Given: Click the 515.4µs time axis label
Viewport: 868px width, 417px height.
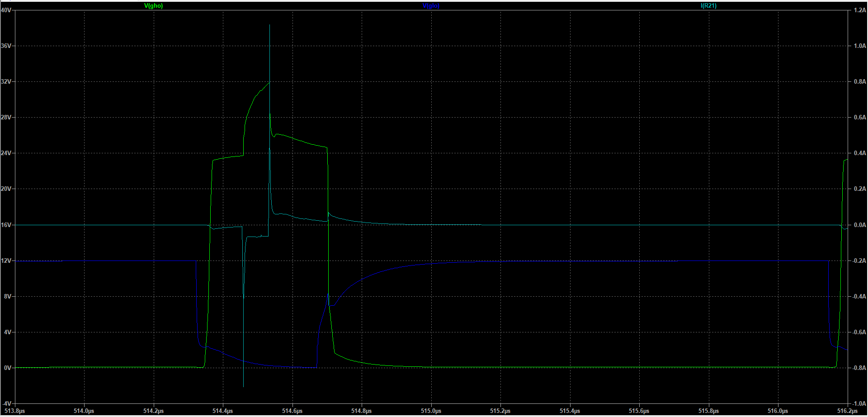Looking at the screenshot, I should pos(570,411).
